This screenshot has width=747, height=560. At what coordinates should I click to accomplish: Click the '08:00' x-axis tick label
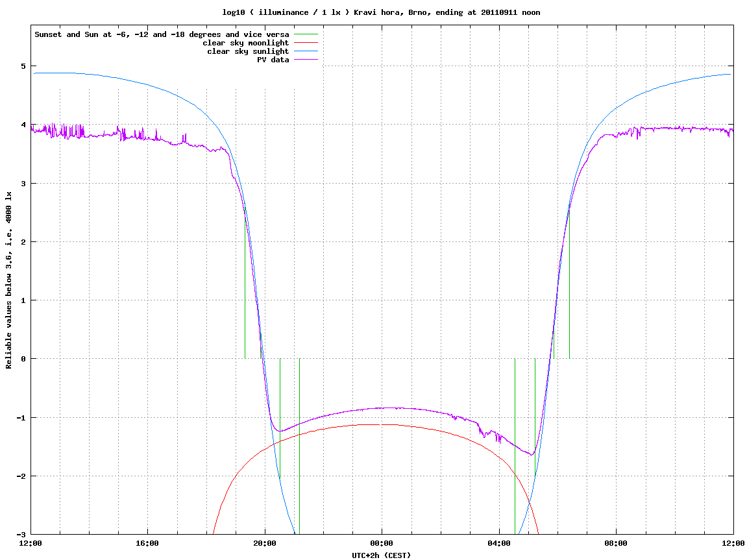pos(617,543)
